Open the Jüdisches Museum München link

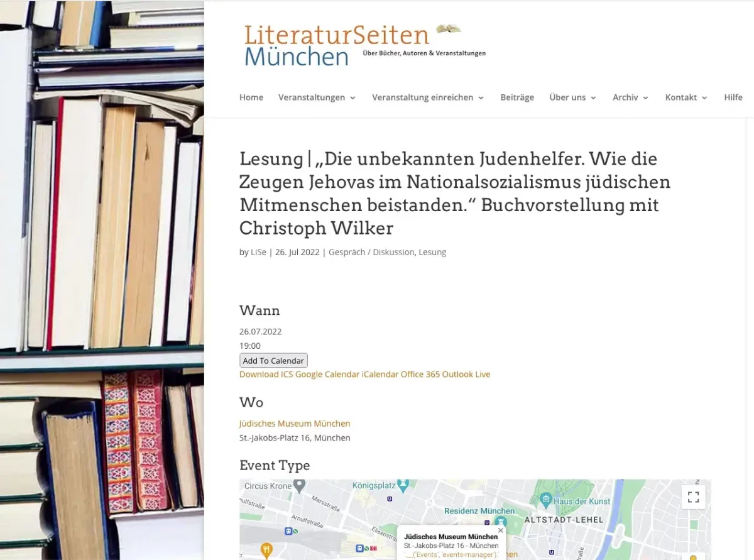coord(295,424)
